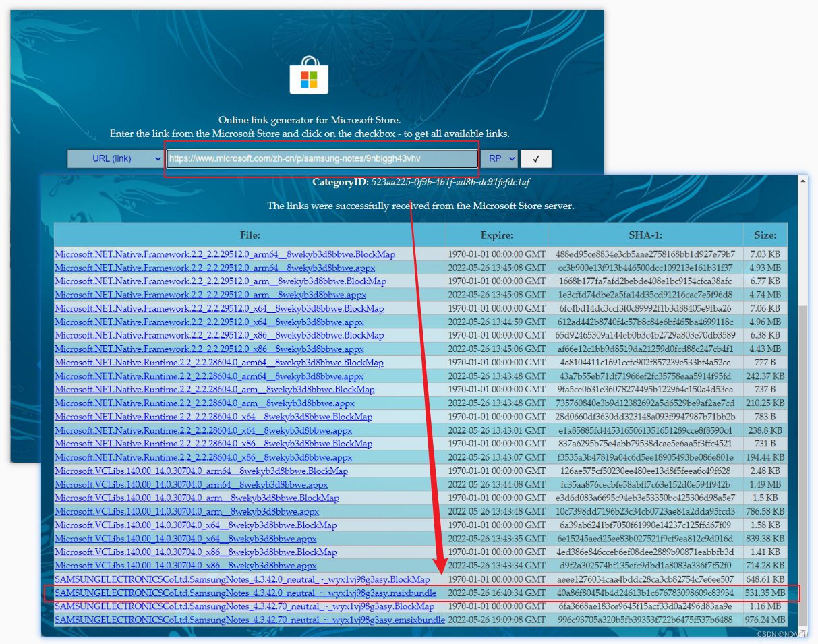Screen dimensions: 818x644
Task: Select the 'links were successfully received' message
Action: click(x=421, y=206)
